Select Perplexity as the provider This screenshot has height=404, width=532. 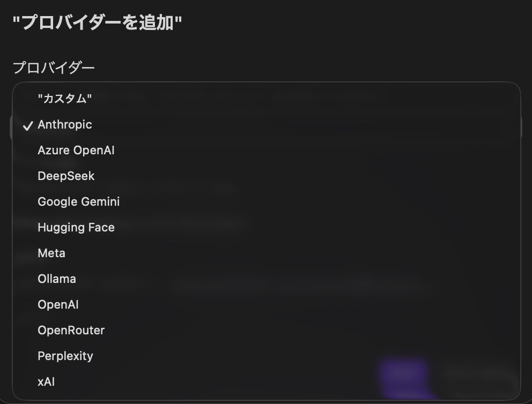point(65,356)
